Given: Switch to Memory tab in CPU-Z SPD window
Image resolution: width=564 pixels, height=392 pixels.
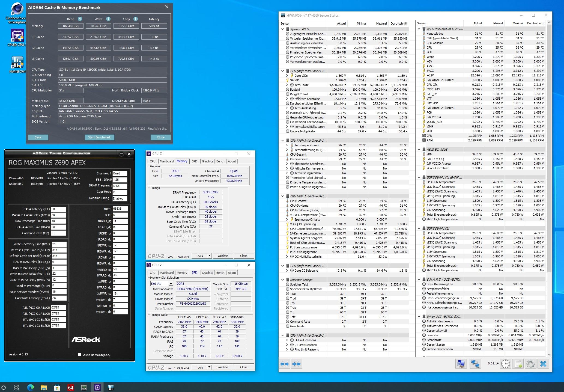Looking at the screenshot, I should [182, 273].
